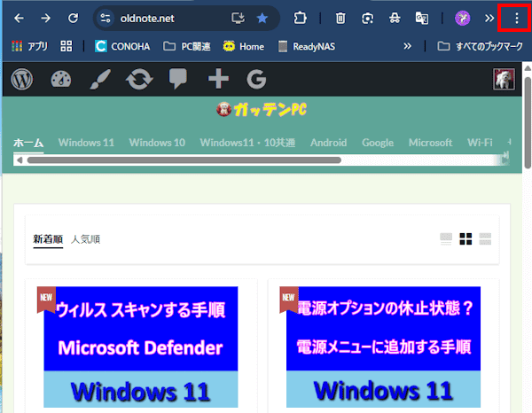Open すべてのブックマーク folder
The image size is (532, 413).
tap(480, 46)
